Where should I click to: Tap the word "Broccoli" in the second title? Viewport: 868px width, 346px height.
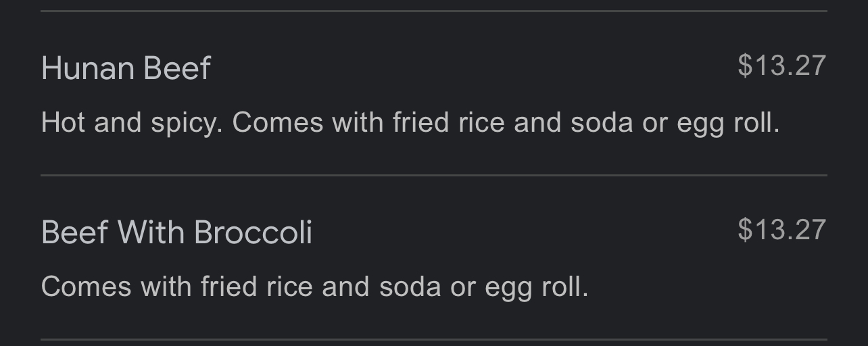(x=253, y=232)
